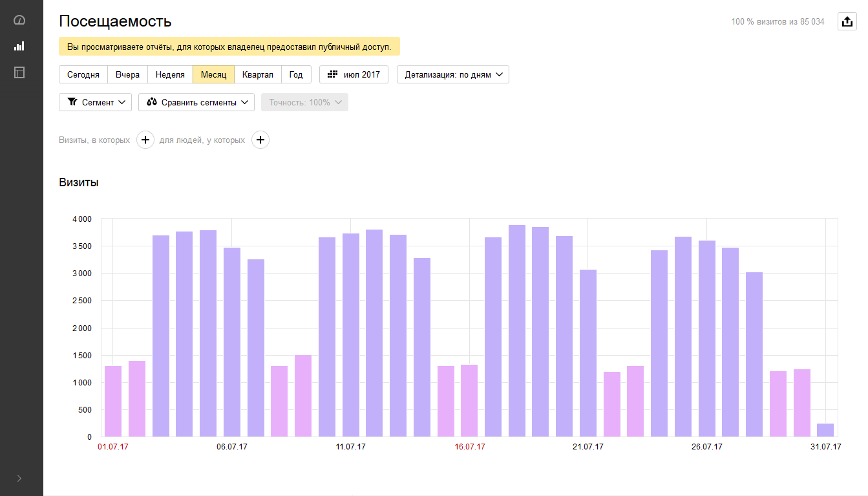The image size is (868, 496).
Task: Switch to the Год period tab
Action: 296,74
